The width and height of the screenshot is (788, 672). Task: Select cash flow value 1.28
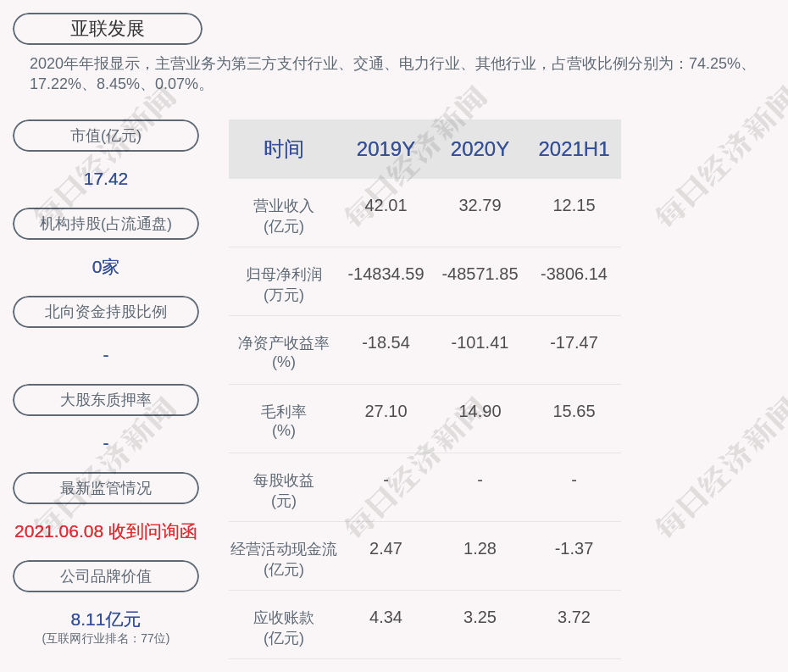(480, 548)
